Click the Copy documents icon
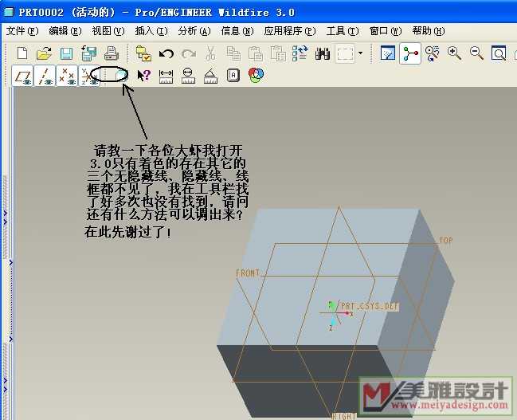Screen dimensions: 517x420 (233, 53)
